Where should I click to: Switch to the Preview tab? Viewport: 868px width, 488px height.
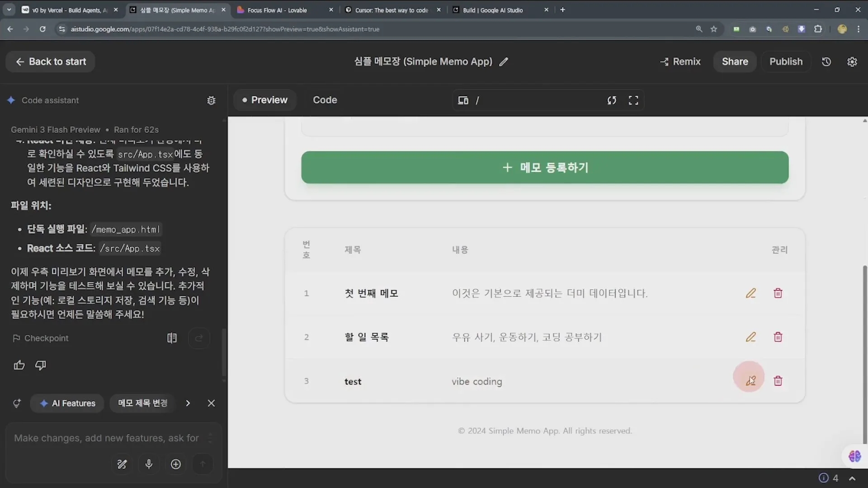coord(265,100)
